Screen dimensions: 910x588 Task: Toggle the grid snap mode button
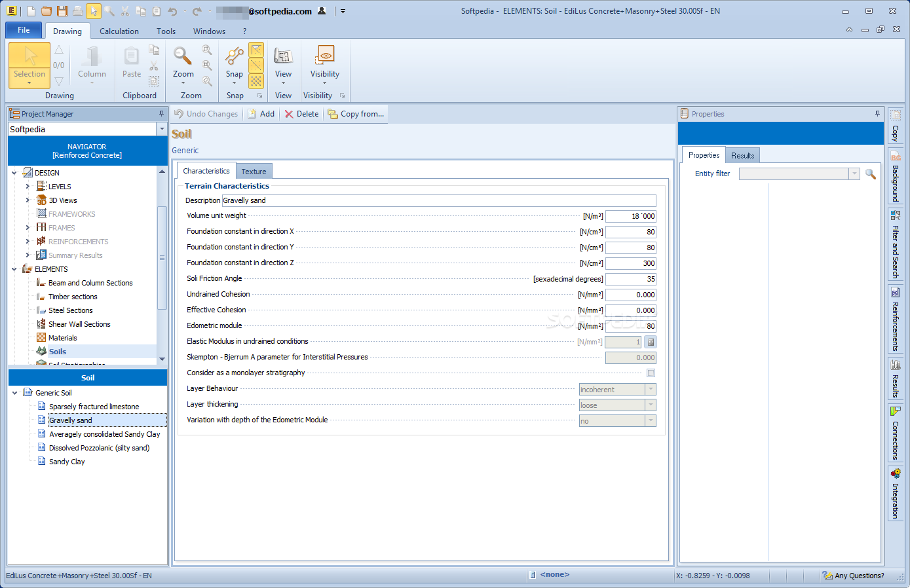tap(256, 81)
